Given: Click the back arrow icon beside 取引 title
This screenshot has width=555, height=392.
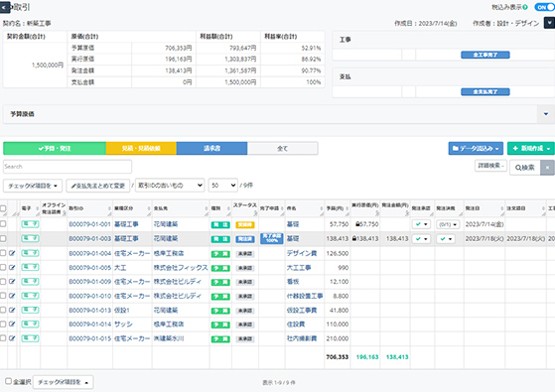Looking at the screenshot, I should coord(5,7).
